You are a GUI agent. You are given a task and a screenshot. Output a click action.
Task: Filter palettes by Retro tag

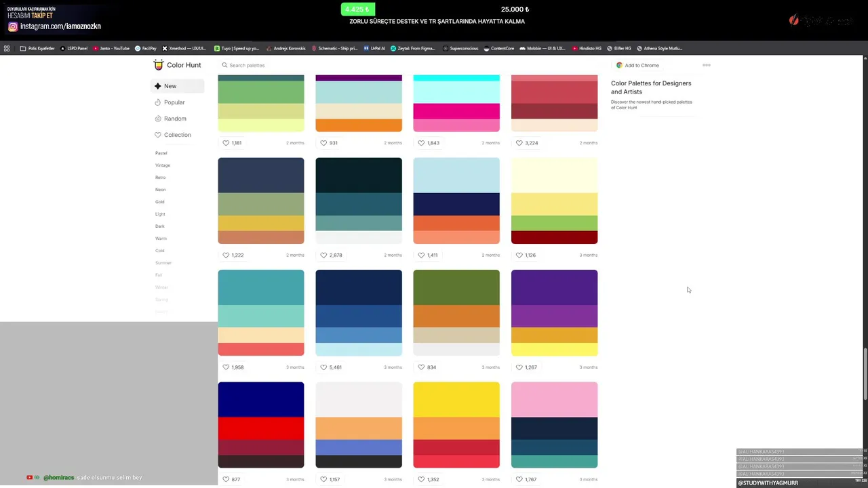161,178
